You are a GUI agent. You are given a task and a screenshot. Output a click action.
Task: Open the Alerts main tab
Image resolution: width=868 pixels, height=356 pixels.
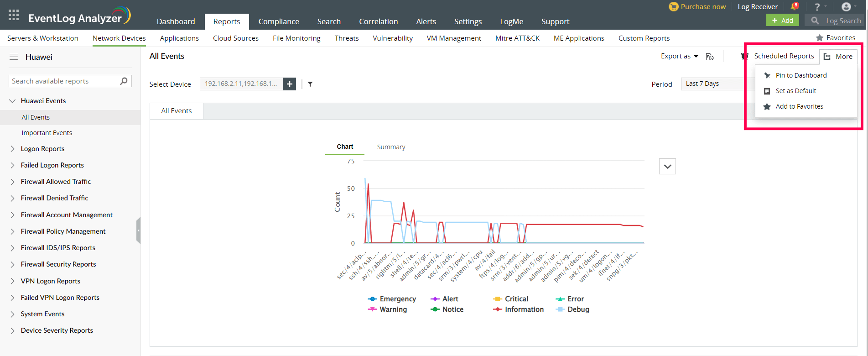coord(426,21)
